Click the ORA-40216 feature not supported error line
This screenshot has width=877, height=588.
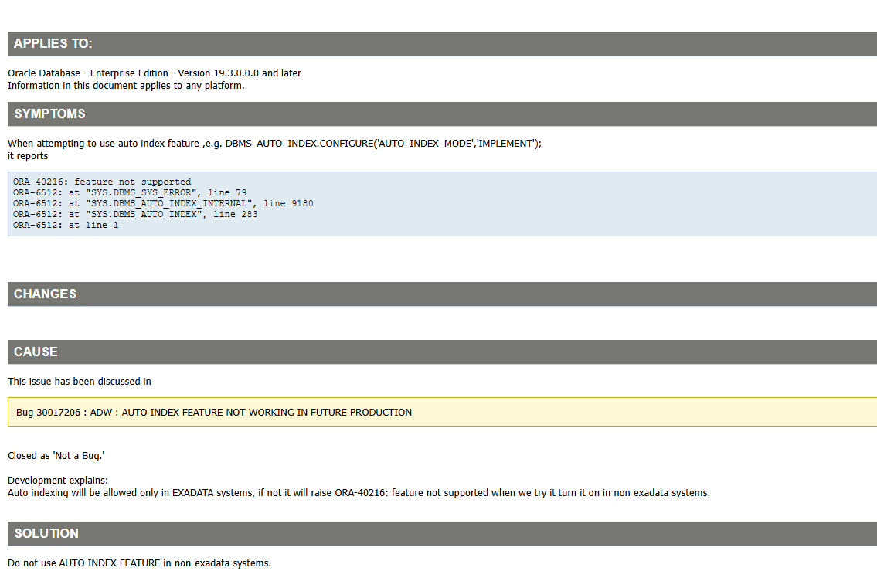coord(102,182)
